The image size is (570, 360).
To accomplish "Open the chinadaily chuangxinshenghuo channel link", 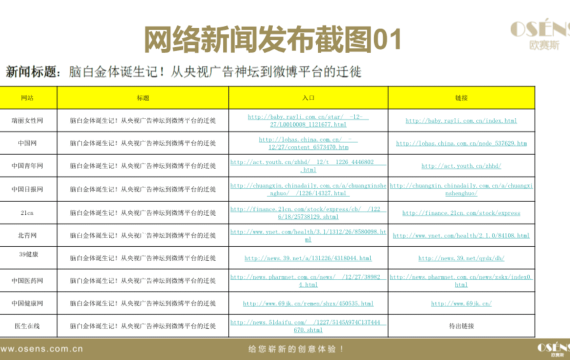I will click(461, 189).
